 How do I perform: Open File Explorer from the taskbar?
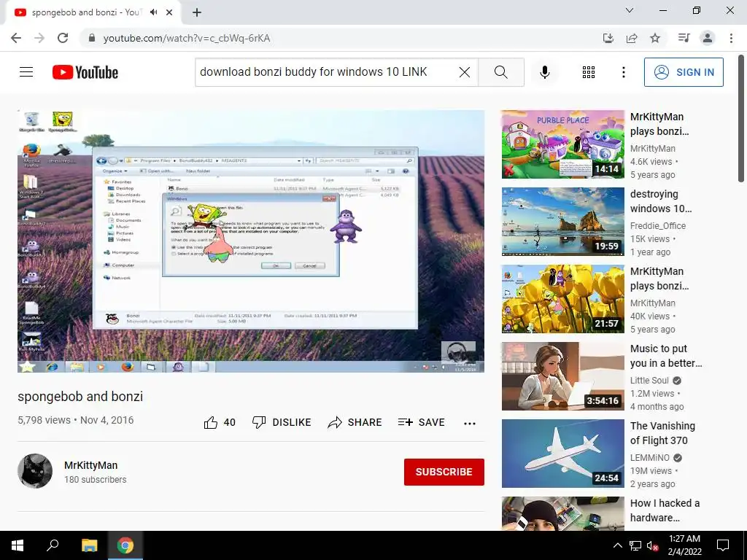click(89, 545)
